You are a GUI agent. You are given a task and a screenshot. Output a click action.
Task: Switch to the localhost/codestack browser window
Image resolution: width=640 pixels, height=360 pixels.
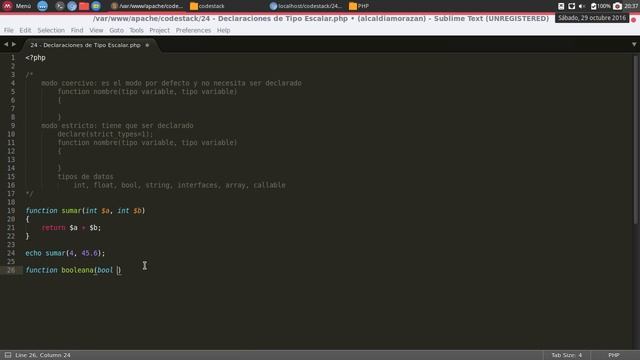click(x=306, y=6)
